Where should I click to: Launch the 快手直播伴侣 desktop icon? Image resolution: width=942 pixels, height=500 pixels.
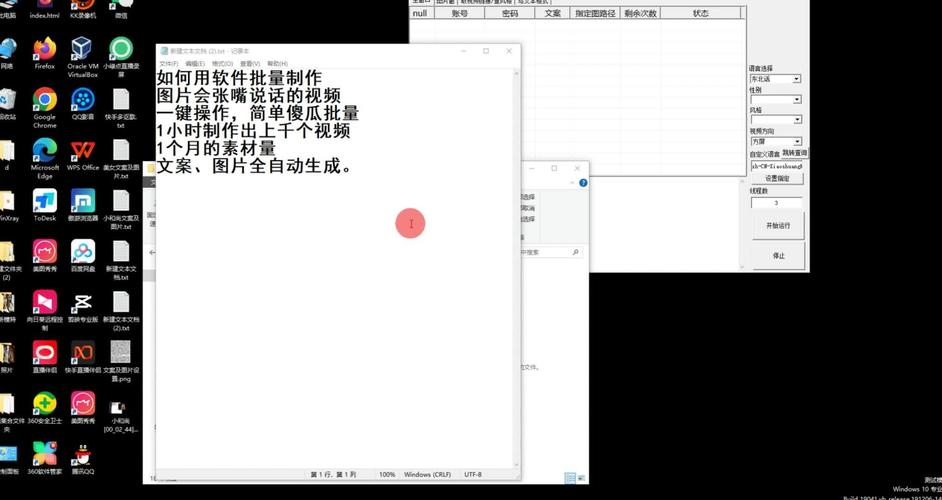tap(82, 353)
